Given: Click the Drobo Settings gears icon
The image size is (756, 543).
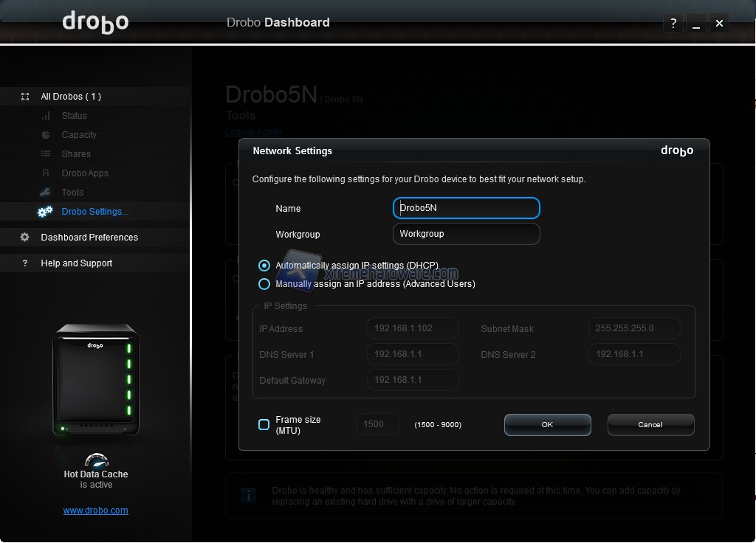Looking at the screenshot, I should pos(45,212).
